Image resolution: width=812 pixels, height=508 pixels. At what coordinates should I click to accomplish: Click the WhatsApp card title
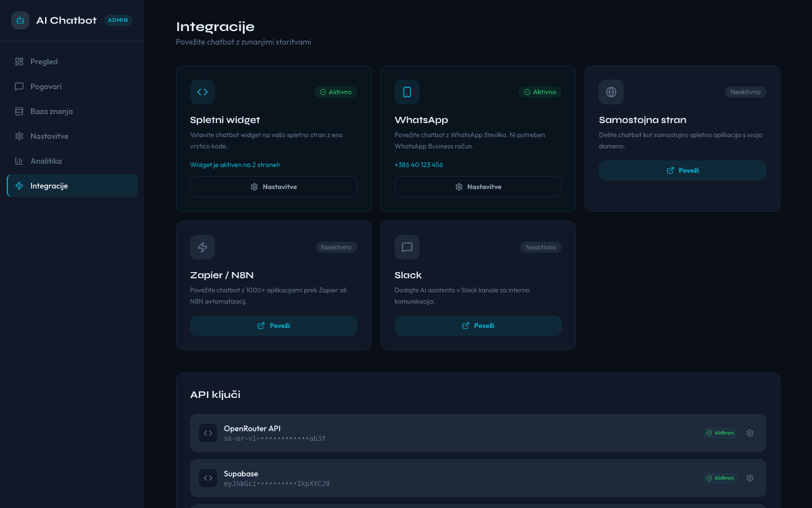coord(421,120)
